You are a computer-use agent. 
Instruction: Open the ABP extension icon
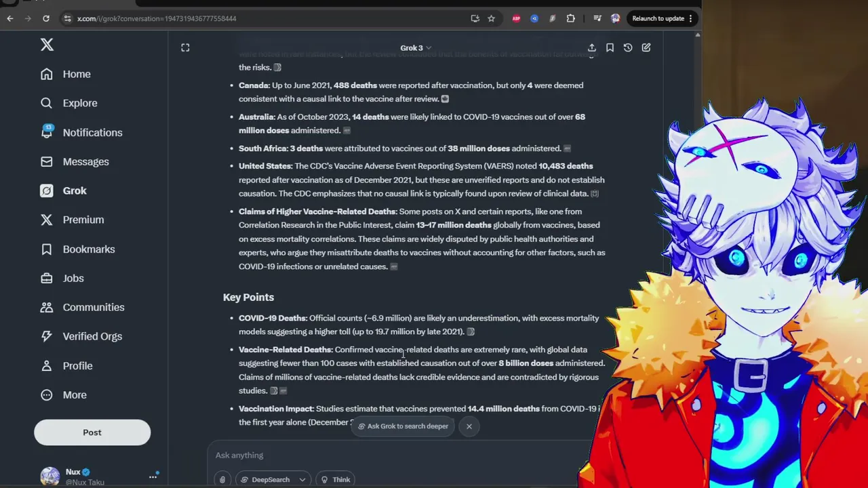tap(516, 18)
